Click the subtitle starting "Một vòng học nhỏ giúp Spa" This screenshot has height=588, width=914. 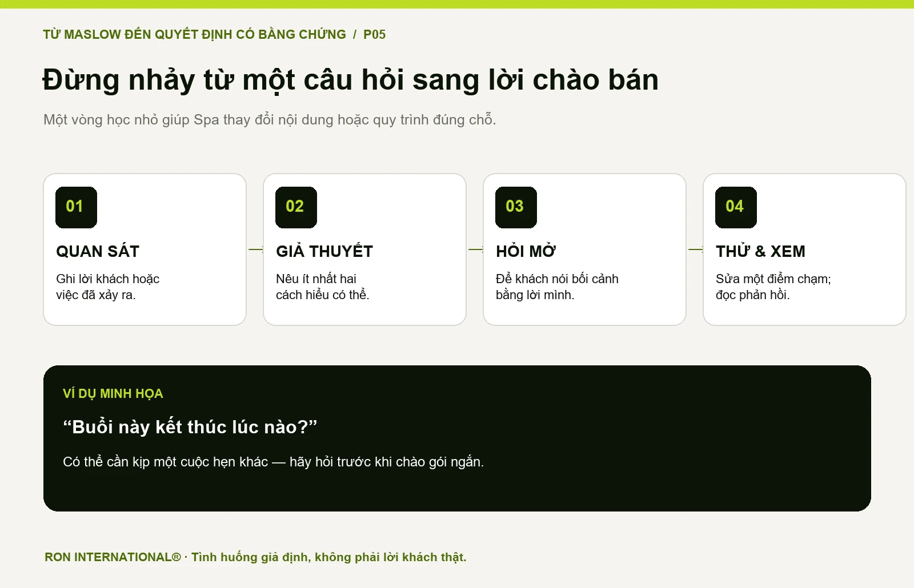pos(270,120)
